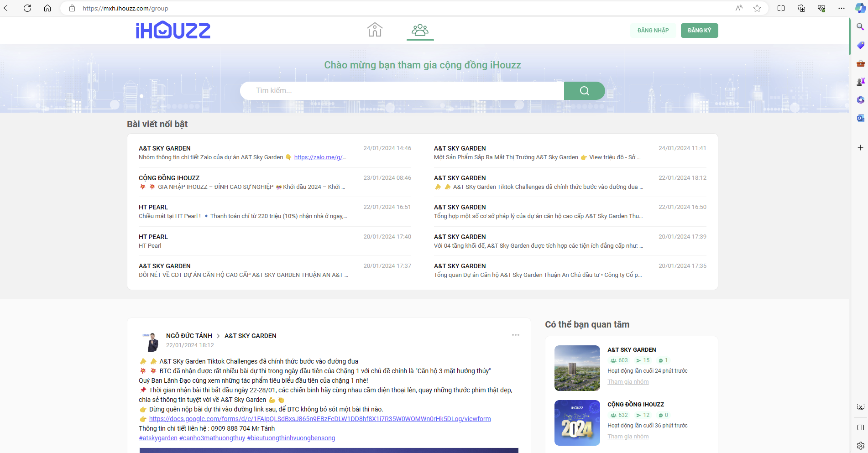This screenshot has height=453, width=868.
Task: Open A&T Sky Garden group thumbnail
Action: click(x=577, y=368)
